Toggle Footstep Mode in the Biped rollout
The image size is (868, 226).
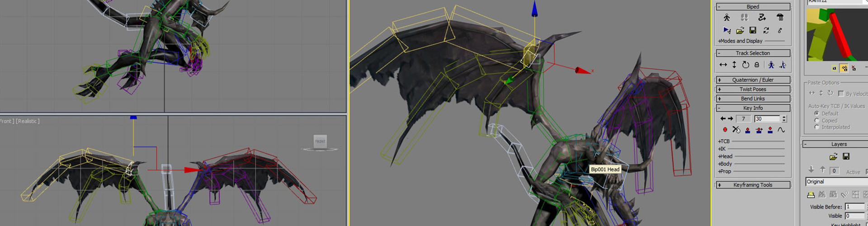point(744,18)
